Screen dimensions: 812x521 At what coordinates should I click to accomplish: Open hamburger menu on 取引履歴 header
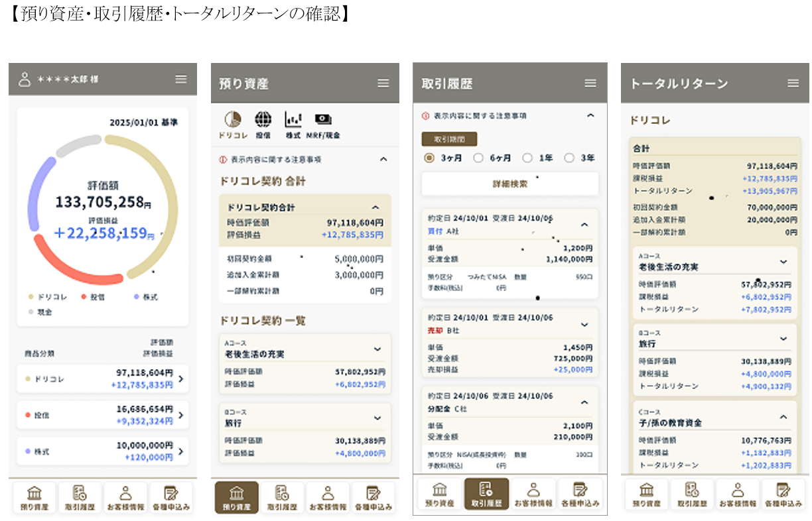(590, 84)
